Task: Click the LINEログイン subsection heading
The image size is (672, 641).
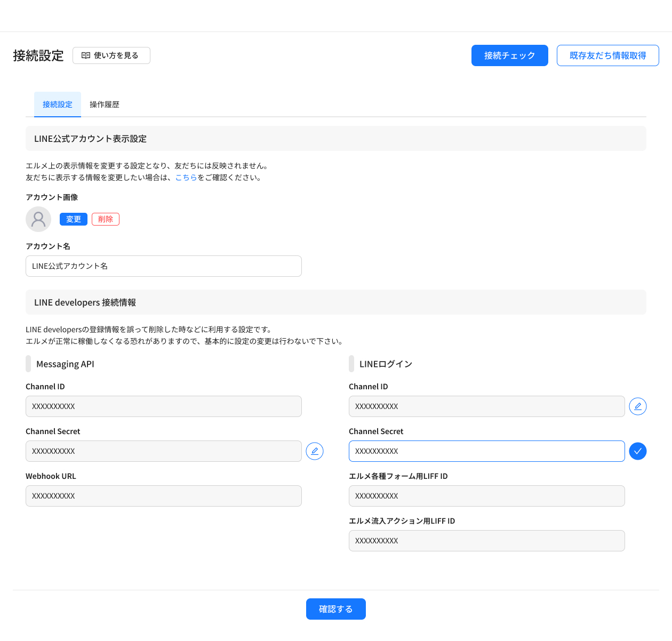Action: (x=386, y=364)
